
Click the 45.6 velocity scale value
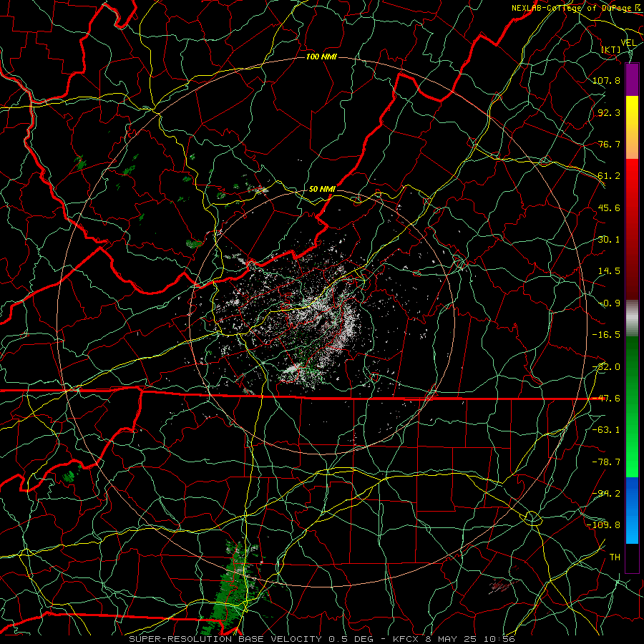609,208
